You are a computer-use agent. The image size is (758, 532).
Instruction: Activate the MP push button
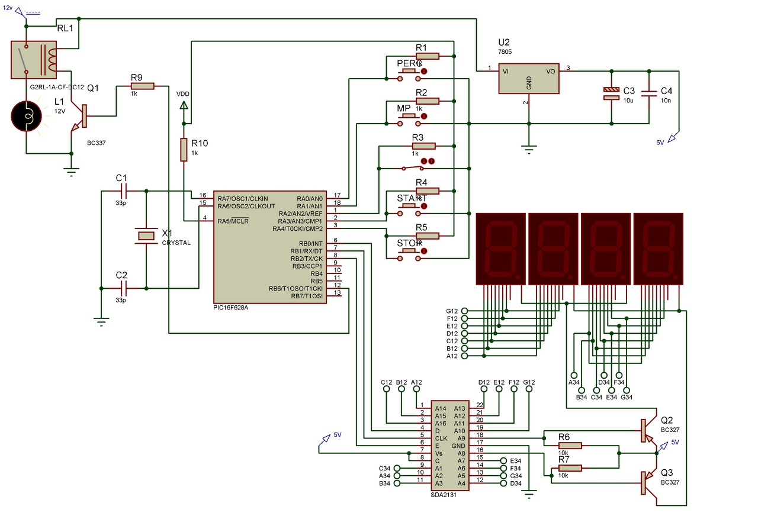tap(409, 119)
